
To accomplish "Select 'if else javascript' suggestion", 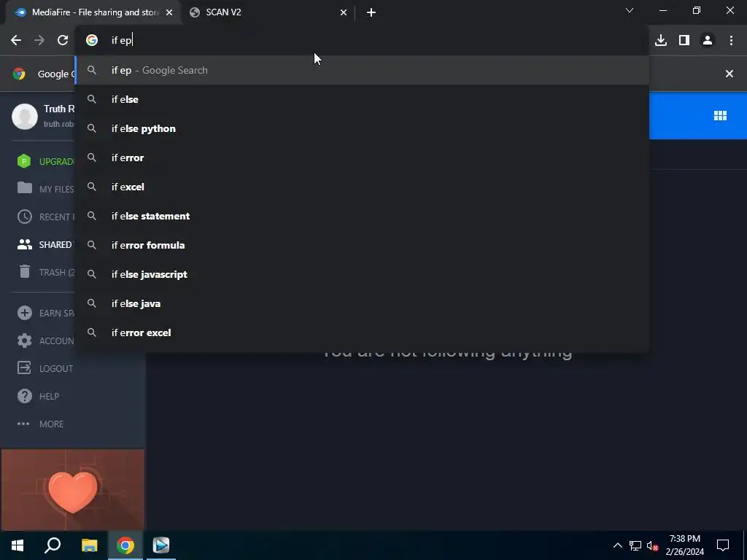I will pyautogui.click(x=362, y=274).
